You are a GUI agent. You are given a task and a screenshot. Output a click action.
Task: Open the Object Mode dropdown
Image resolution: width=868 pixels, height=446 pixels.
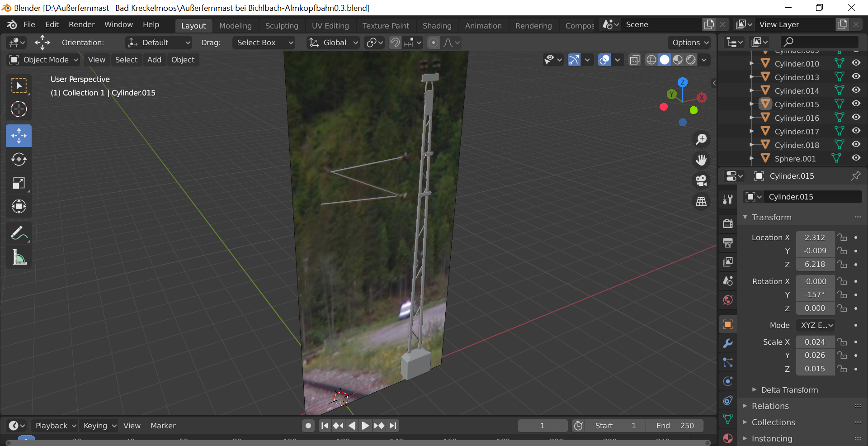[x=44, y=60]
